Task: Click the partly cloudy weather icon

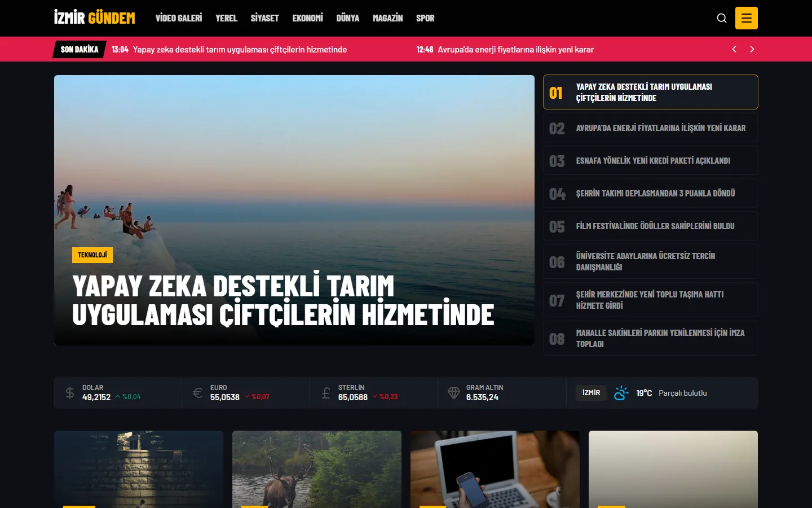Action: point(621,393)
